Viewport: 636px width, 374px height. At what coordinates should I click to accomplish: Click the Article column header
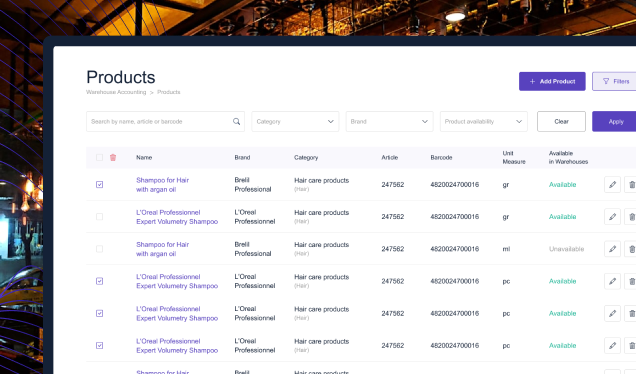pos(389,157)
